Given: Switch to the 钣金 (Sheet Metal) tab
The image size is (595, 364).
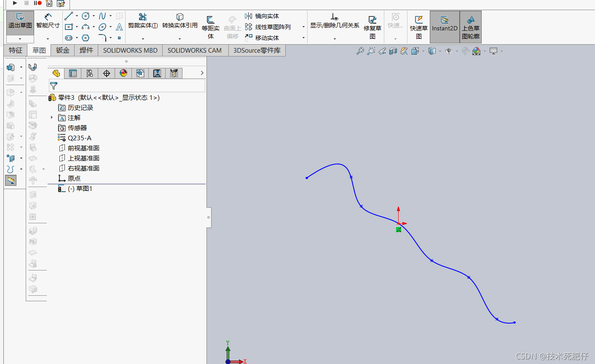Looking at the screenshot, I should 63,50.
